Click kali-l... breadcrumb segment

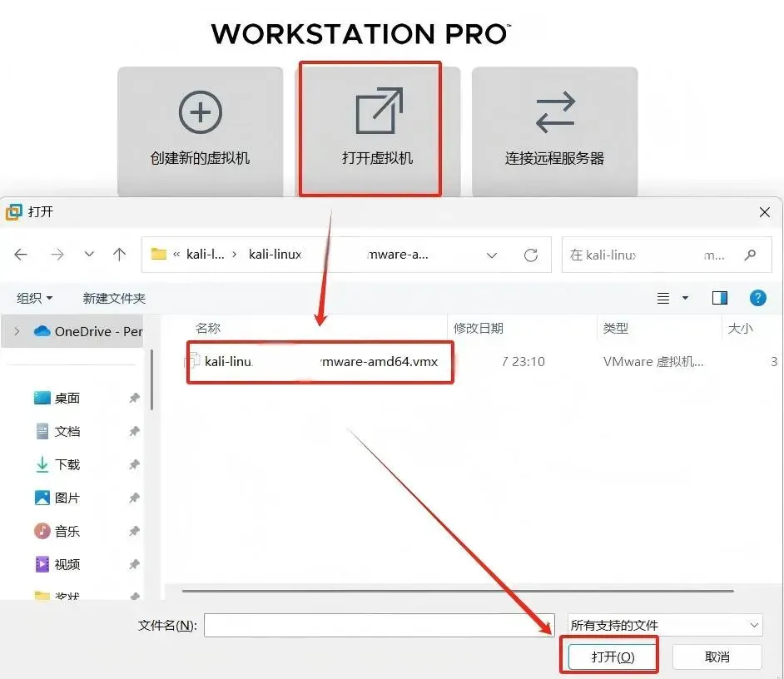click(x=205, y=255)
